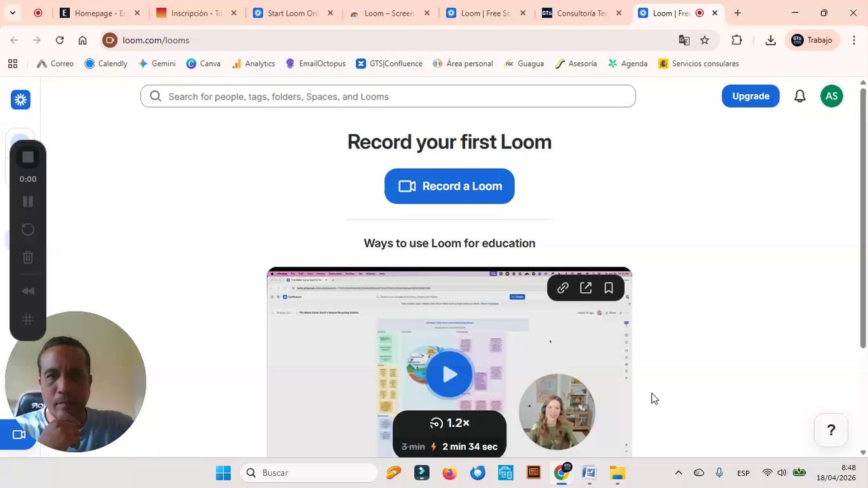Image resolution: width=868 pixels, height=488 pixels.
Task: Open the Analytics bookmark
Action: click(253, 64)
